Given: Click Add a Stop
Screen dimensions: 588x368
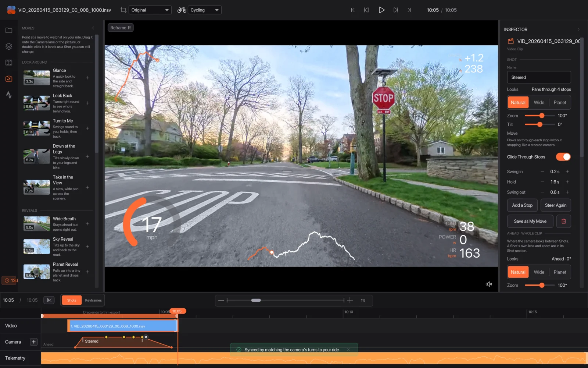Looking at the screenshot, I should tap(522, 205).
